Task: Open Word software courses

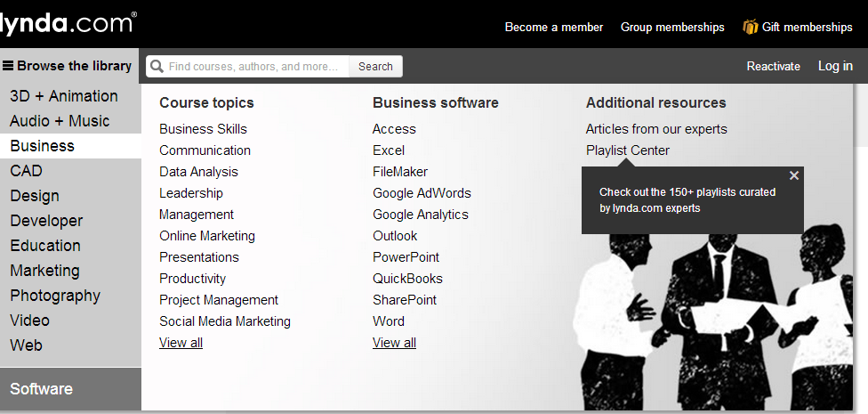Action: pyautogui.click(x=389, y=321)
